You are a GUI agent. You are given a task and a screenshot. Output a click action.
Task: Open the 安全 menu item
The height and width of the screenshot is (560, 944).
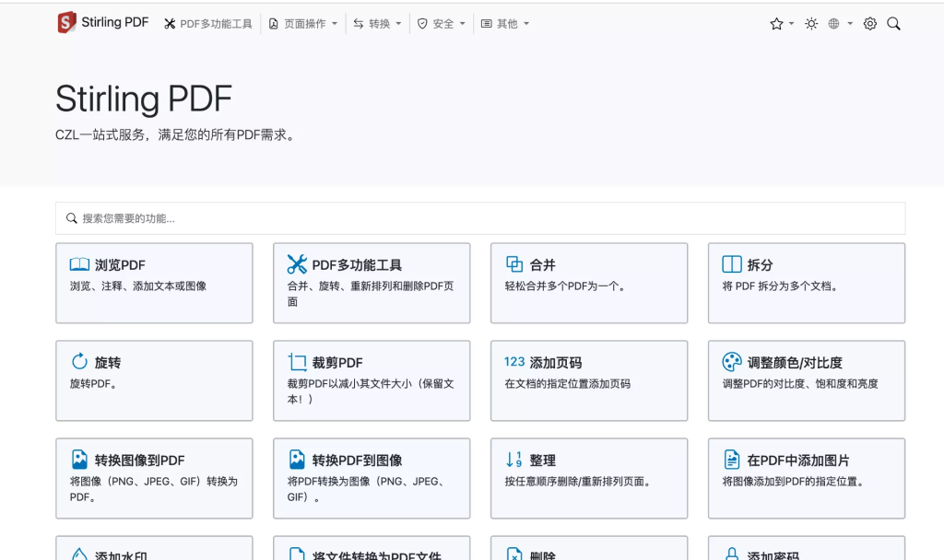441,23
